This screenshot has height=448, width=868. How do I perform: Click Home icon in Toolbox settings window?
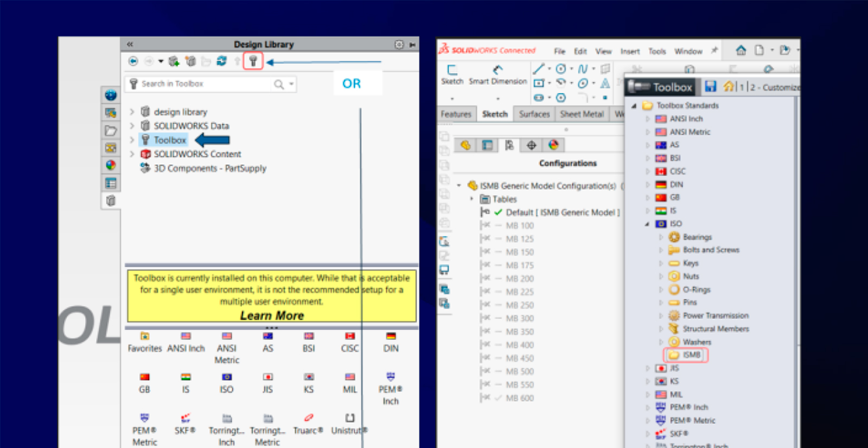(729, 86)
